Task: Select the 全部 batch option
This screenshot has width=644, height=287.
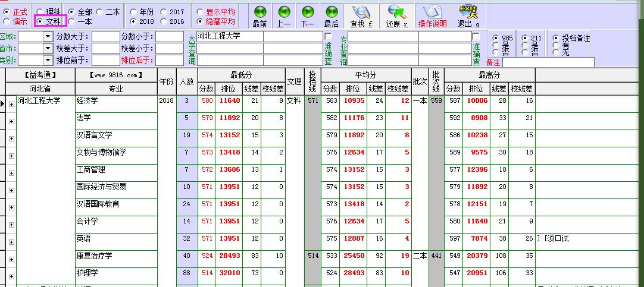Action: [71, 12]
